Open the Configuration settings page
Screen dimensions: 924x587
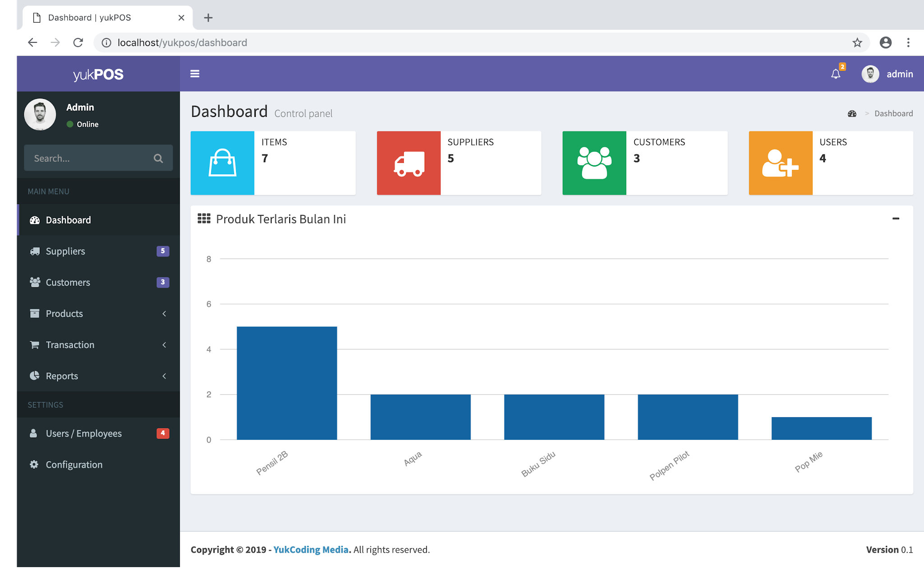pyautogui.click(x=74, y=465)
